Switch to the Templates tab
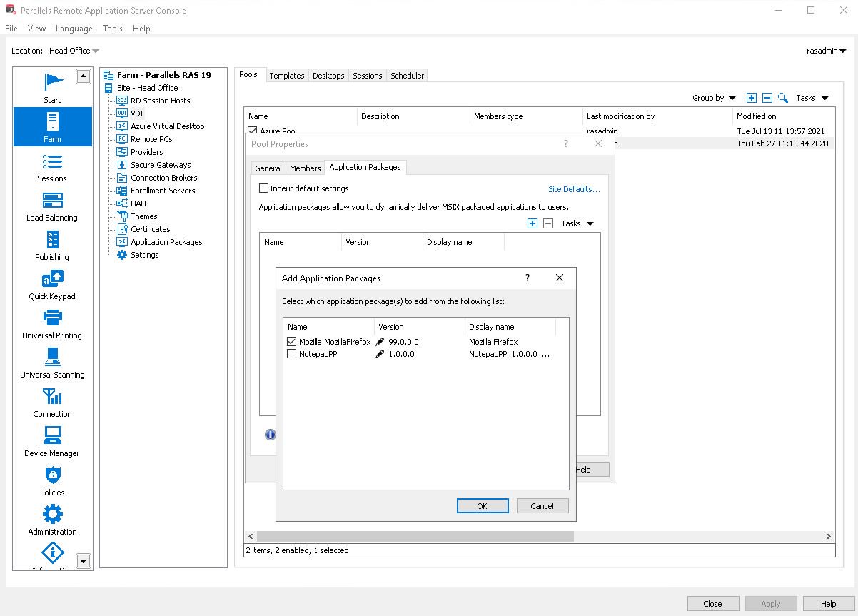 point(287,76)
